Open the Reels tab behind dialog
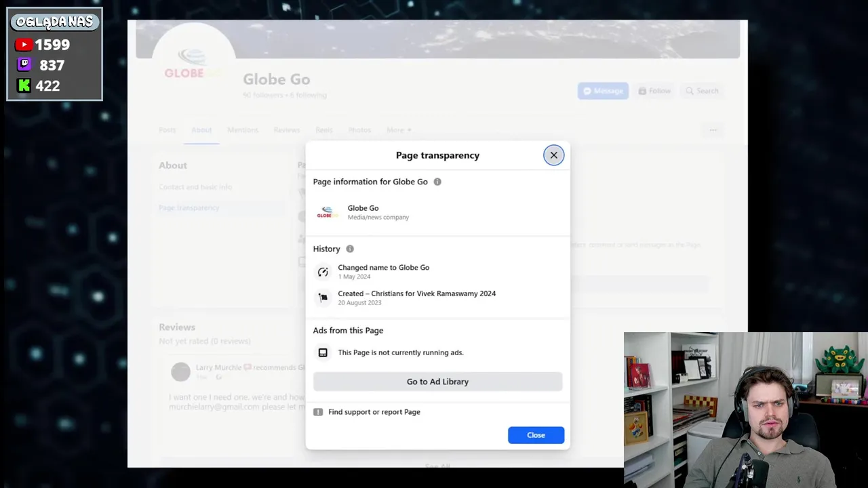 coord(324,130)
